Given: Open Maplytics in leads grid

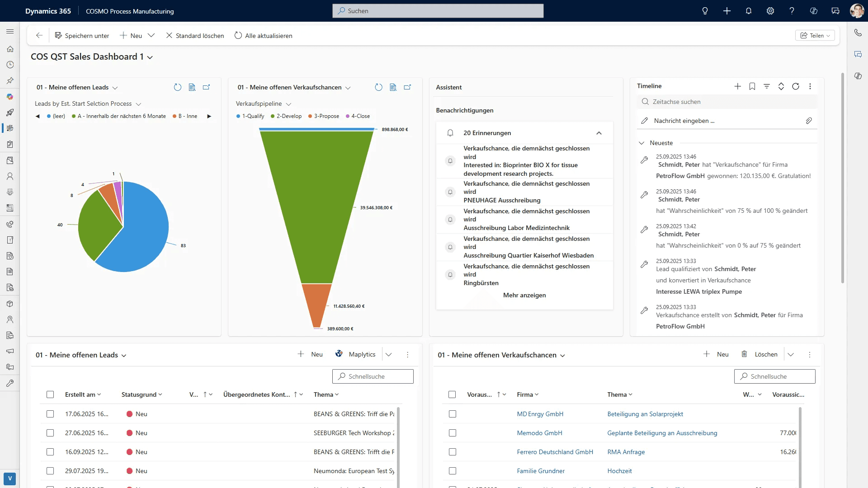Looking at the screenshot, I should point(356,354).
